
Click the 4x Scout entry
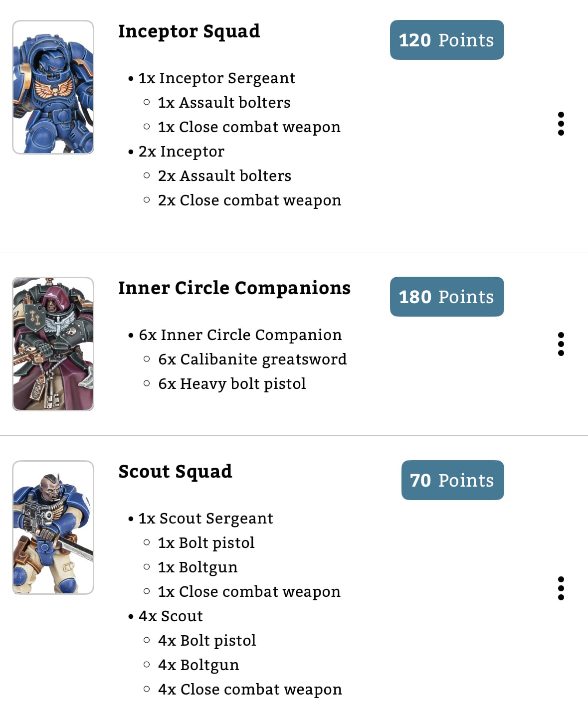tap(171, 616)
